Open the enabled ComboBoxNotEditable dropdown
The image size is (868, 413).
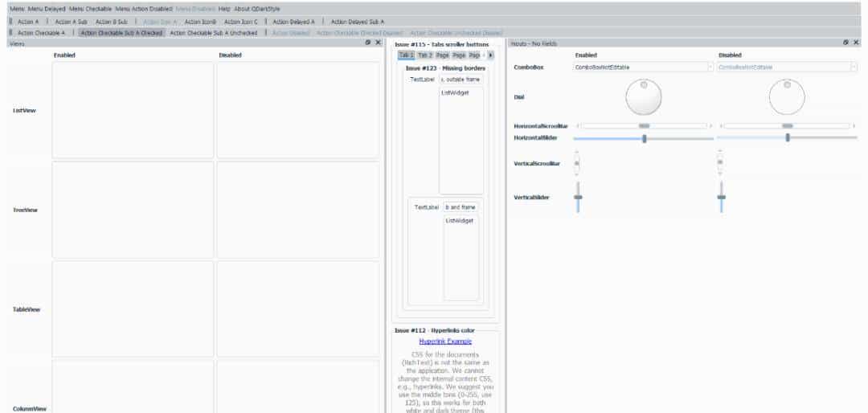tap(643, 67)
